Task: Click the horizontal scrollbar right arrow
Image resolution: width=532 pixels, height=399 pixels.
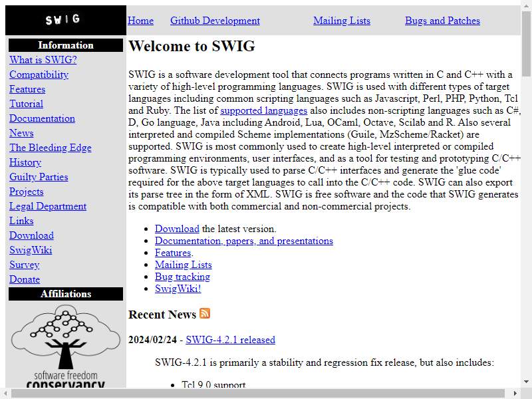Action: [x=515, y=394]
